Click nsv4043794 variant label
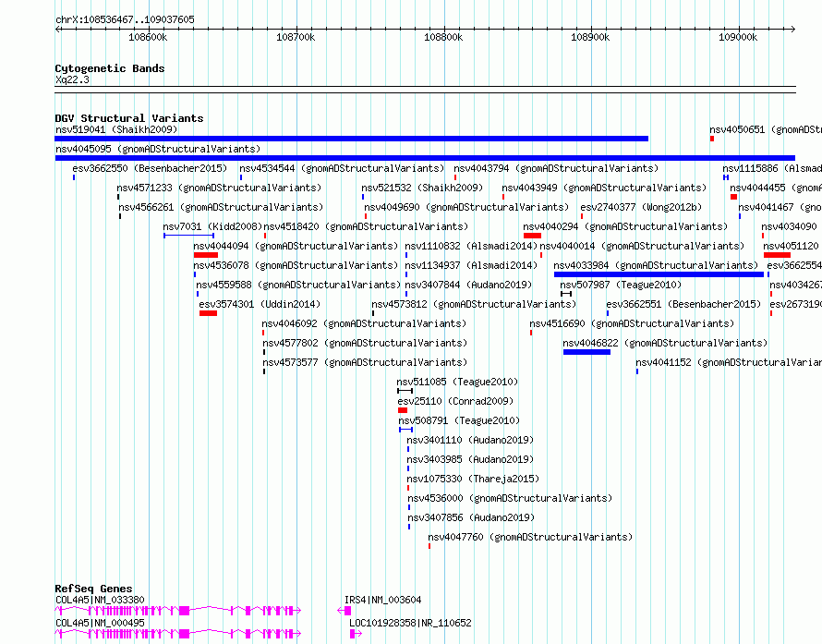Screen dimensions: 822x644 [x=556, y=168]
